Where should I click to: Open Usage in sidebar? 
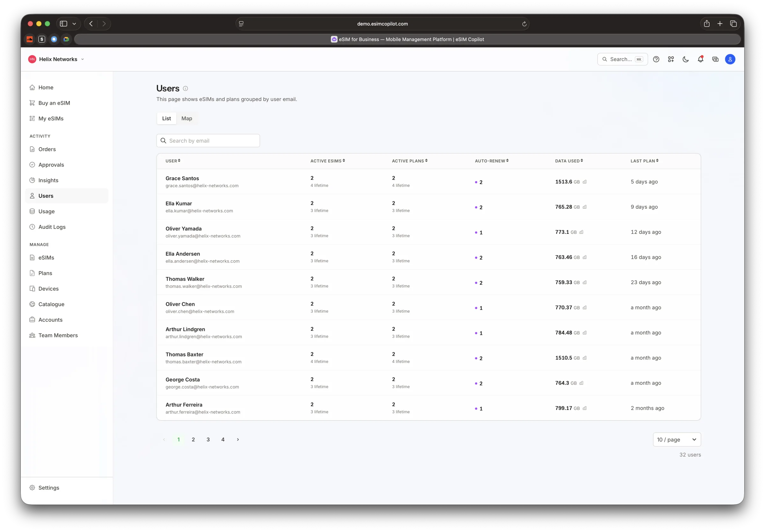pos(67,212)
